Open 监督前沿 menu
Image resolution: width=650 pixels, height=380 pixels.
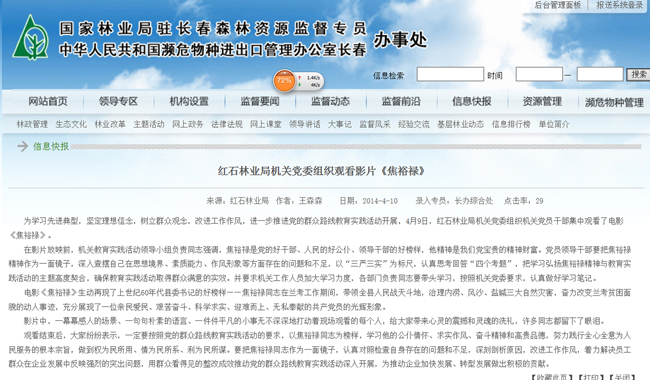[x=401, y=102]
